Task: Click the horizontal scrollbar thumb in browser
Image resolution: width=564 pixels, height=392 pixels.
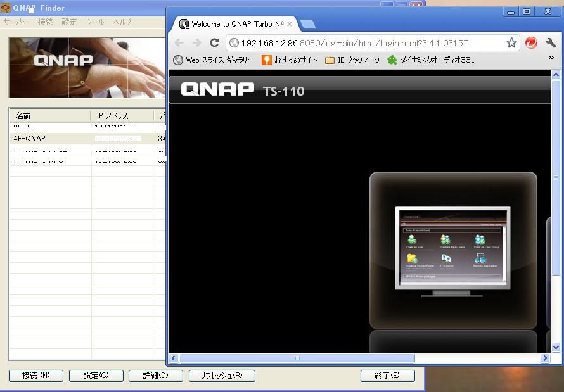Action: coord(297,358)
